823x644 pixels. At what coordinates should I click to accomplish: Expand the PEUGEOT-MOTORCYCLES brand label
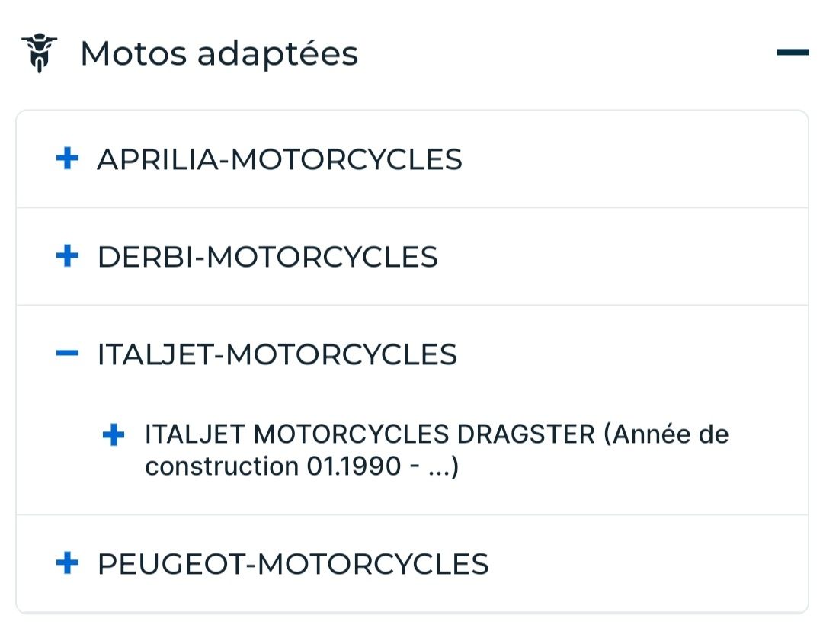point(293,564)
